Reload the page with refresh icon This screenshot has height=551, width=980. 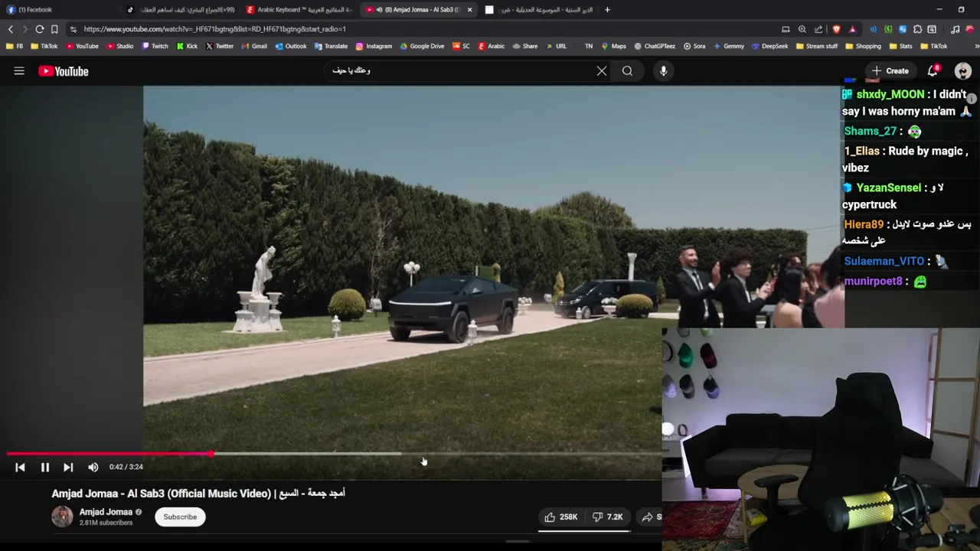pyautogui.click(x=39, y=29)
